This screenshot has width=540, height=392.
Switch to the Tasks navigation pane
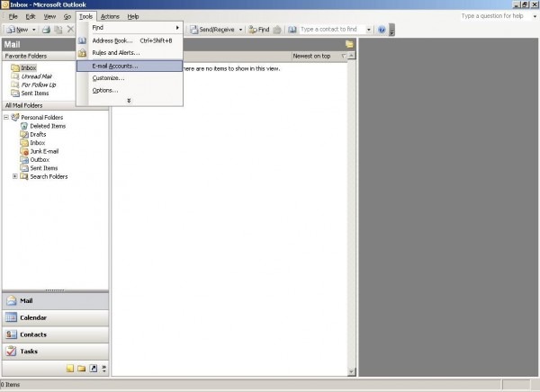[55, 352]
